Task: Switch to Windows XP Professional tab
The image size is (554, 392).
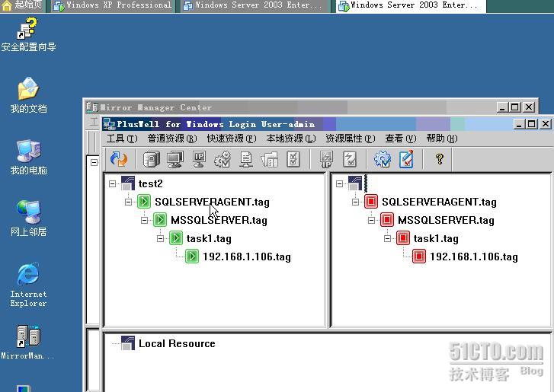Action: (x=113, y=5)
